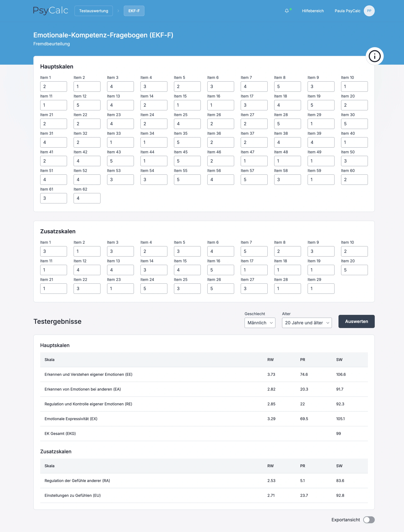Image resolution: width=404 pixels, height=532 pixels.
Task: Focus Zusatzskalen Item 16 field
Action: [220, 270]
